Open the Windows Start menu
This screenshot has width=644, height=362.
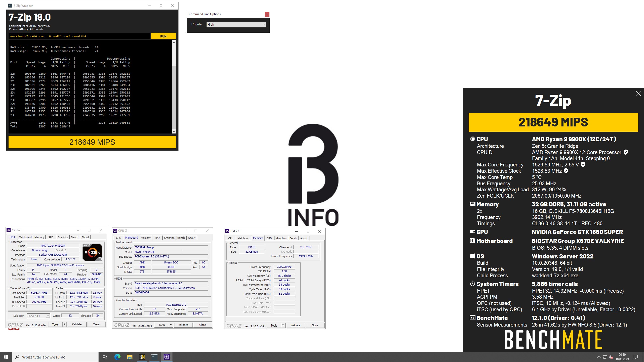(6, 357)
